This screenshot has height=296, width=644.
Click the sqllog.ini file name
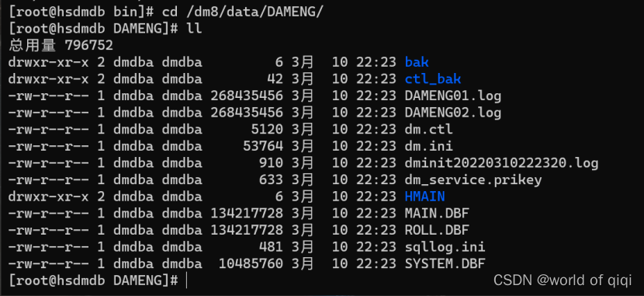(x=445, y=247)
